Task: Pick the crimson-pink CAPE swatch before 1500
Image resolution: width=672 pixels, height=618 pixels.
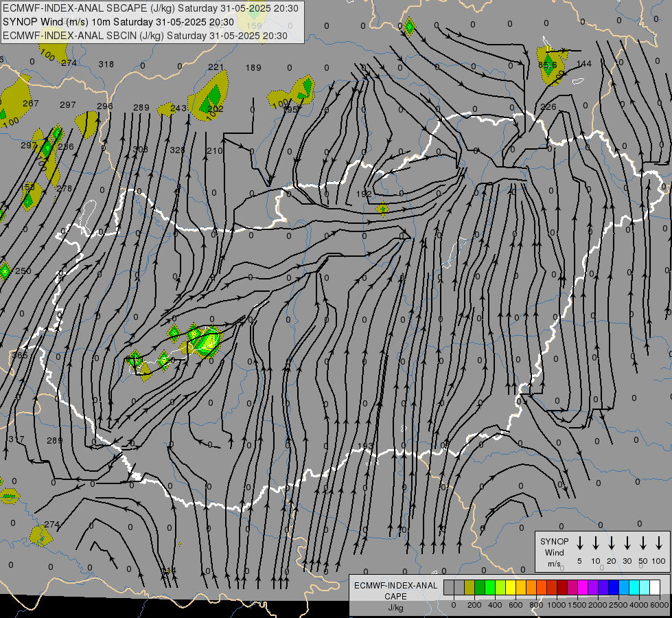Action: tap(572, 587)
